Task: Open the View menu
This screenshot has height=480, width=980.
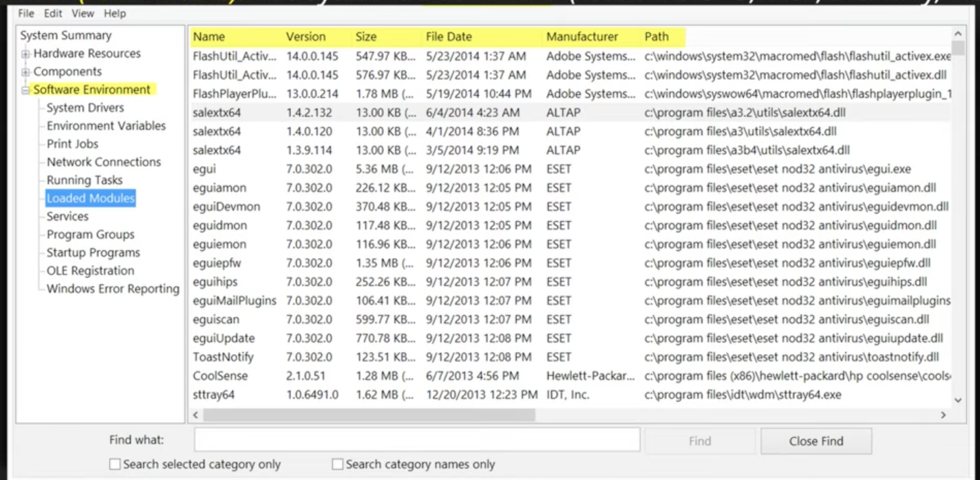Action: click(83, 13)
